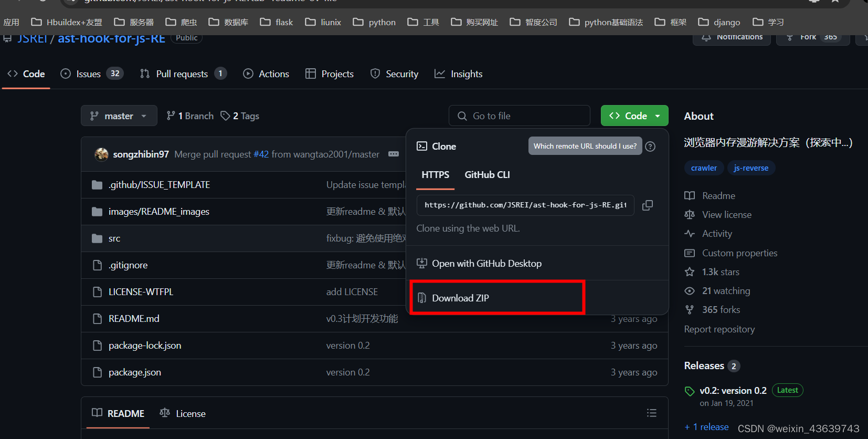Screen dimensions: 868x439
Task: Select the Code repository tab
Action: [26, 74]
